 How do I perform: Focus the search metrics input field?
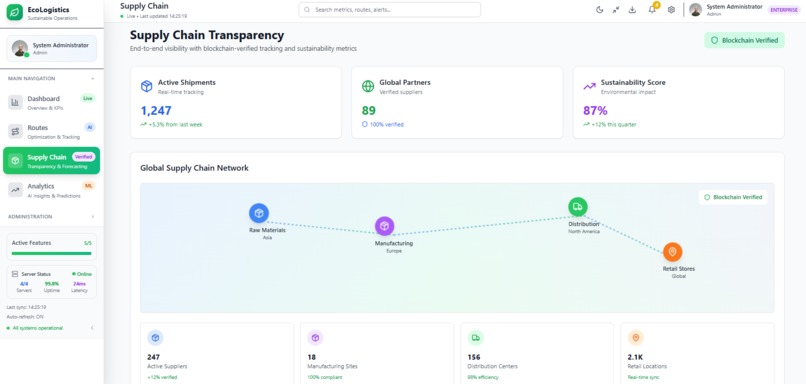(390, 10)
